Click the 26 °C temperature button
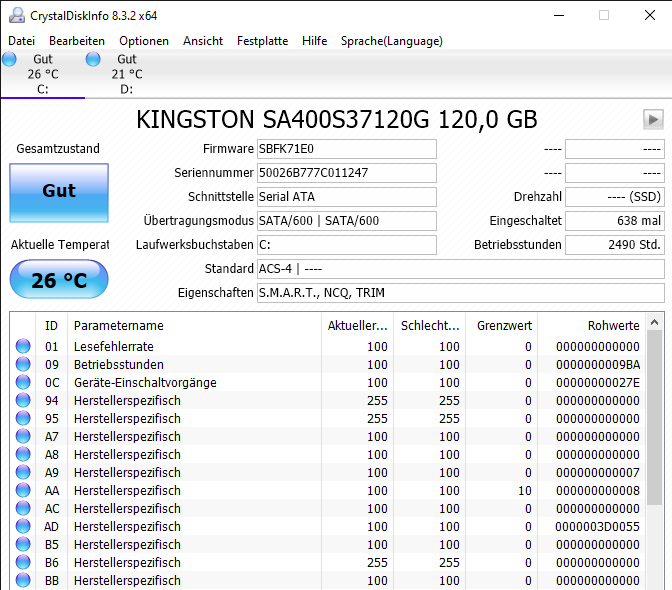 [59, 280]
